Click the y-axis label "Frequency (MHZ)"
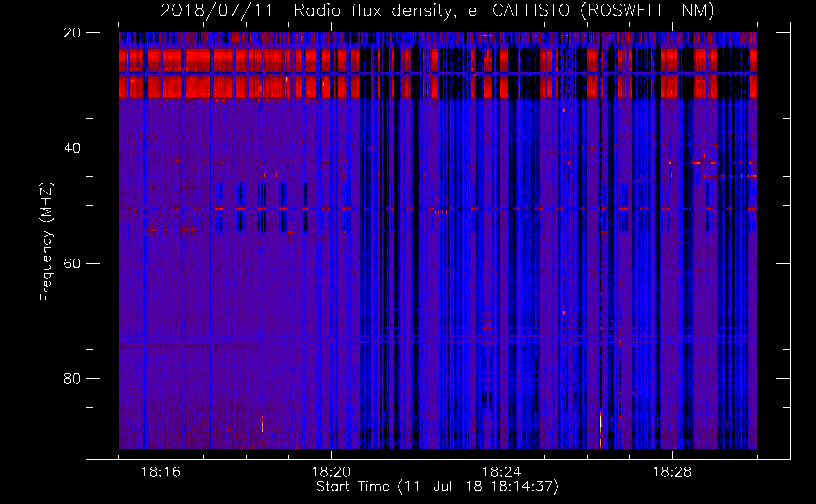The height and width of the screenshot is (504, 816). (x=46, y=242)
